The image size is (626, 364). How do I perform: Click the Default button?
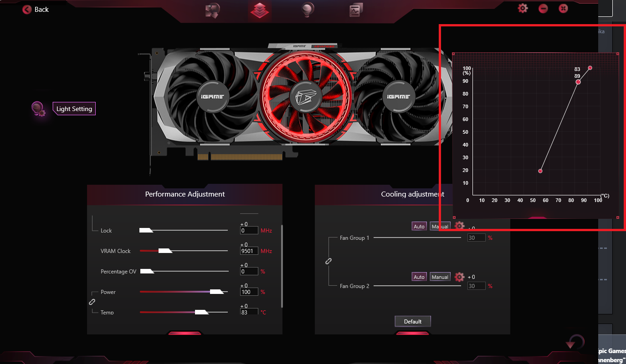pos(413,321)
